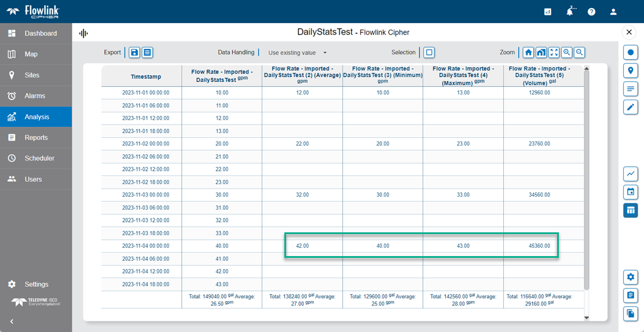Image resolution: width=644 pixels, height=332 pixels.
Task: Click the fit-to-screen zoom icon
Action: (554, 53)
